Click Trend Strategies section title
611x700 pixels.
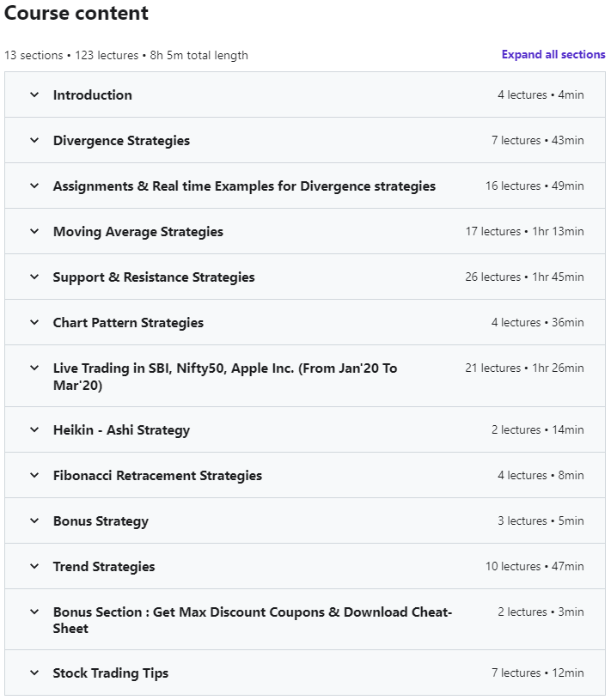104,567
